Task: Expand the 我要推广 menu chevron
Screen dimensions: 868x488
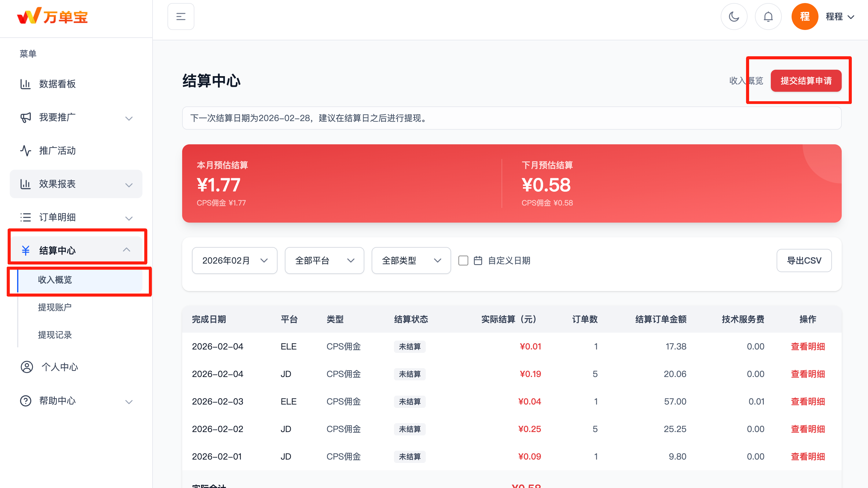Action: click(x=129, y=118)
